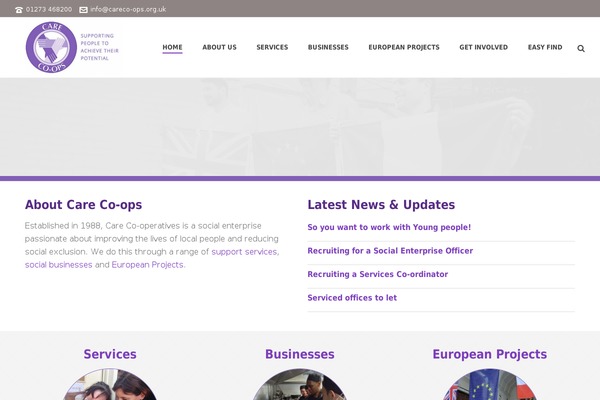Open European Projects link in paragraph

pos(147,264)
